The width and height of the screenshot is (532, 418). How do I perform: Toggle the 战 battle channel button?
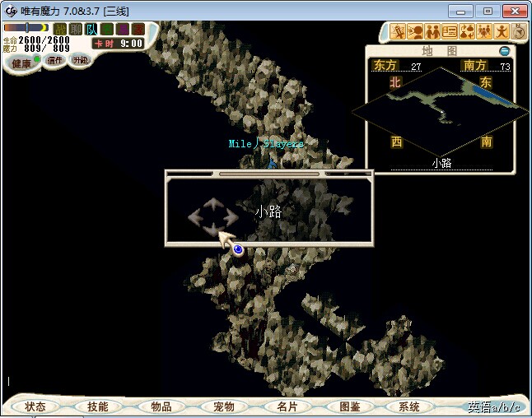coord(60,30)
